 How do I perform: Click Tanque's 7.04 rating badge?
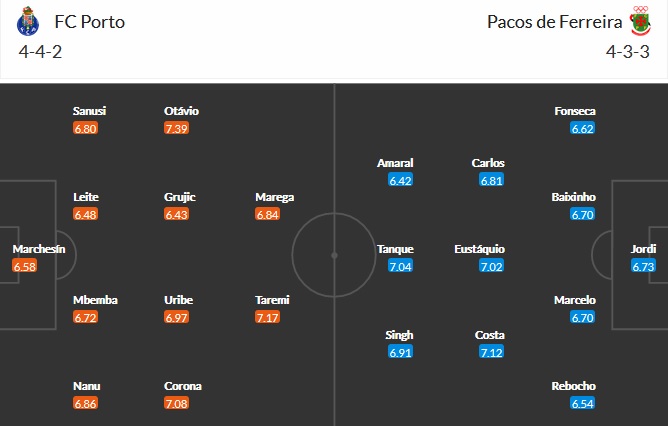click(401, 267)
